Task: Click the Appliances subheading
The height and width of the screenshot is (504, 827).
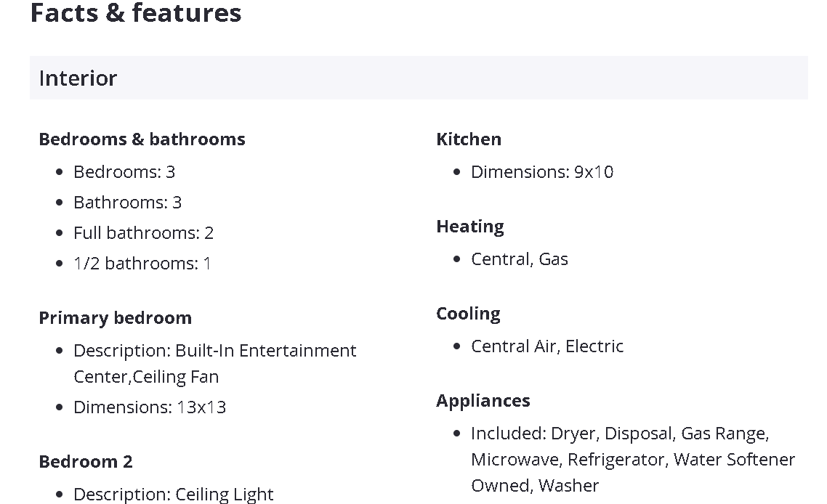Action: click(483, 401)
